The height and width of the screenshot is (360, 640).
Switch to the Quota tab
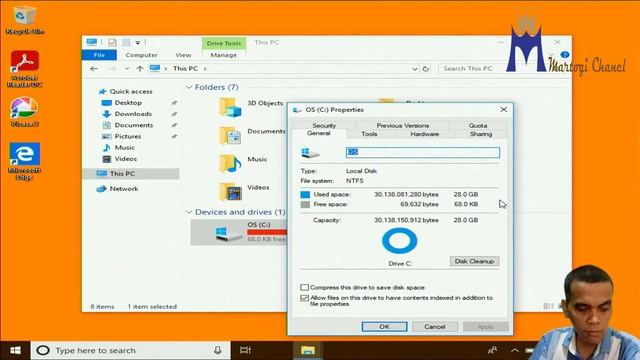pyautogui.click(x=478, y=125)
